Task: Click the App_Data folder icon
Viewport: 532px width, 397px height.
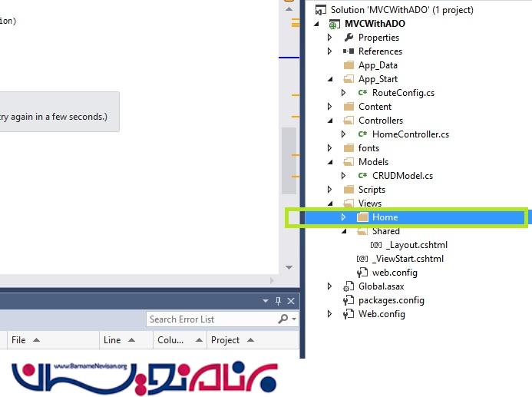Action: (x=349, y=65)
